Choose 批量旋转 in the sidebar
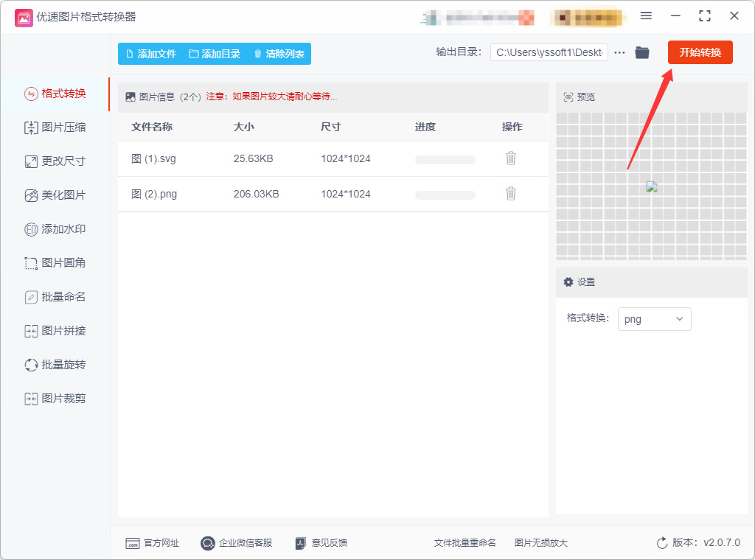 (55, 365)
